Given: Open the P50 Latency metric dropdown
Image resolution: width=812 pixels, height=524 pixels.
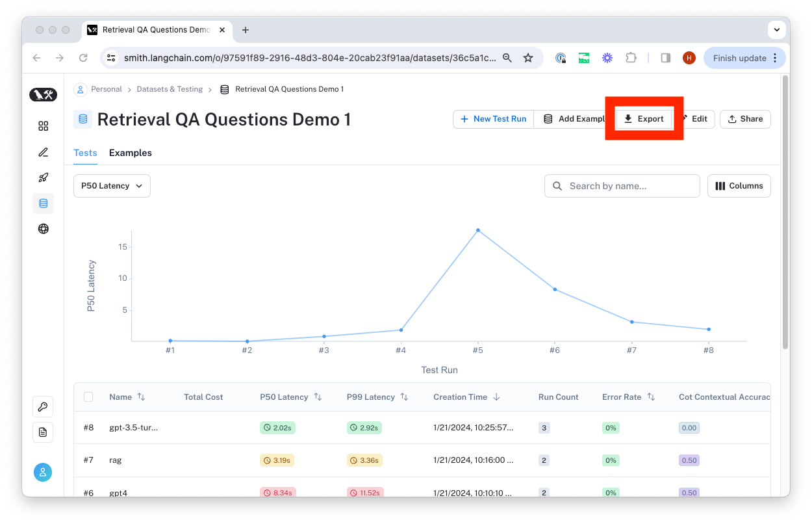Looking at the screenshot, I should click(112, 186).
